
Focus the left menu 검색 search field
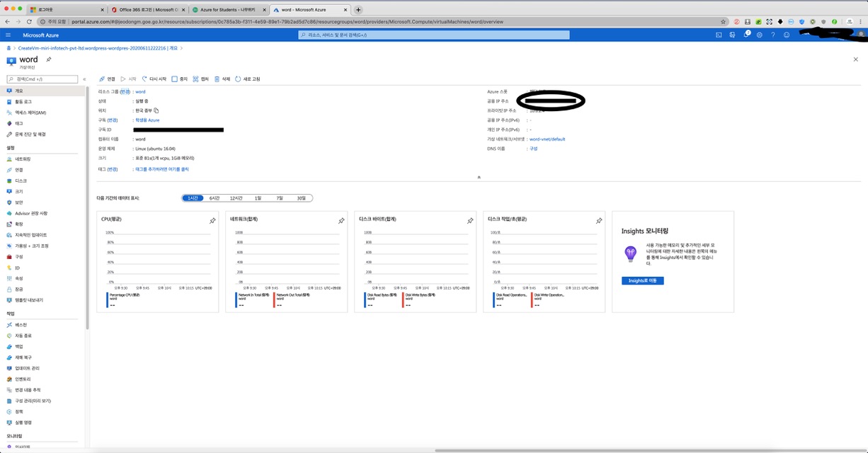(42, 79)
